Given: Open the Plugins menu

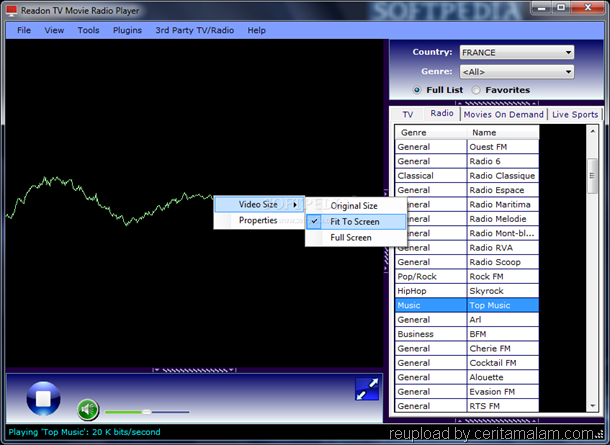Looking at the screenshot, I should 127,30.
